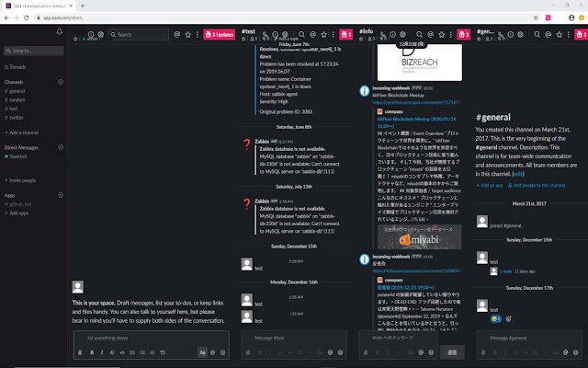
Task: Open mentions icon in #test header
Action: [x=312, y=35]
